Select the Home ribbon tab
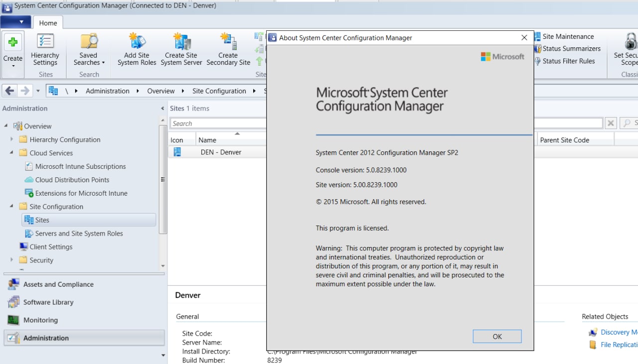 (48, 23)
